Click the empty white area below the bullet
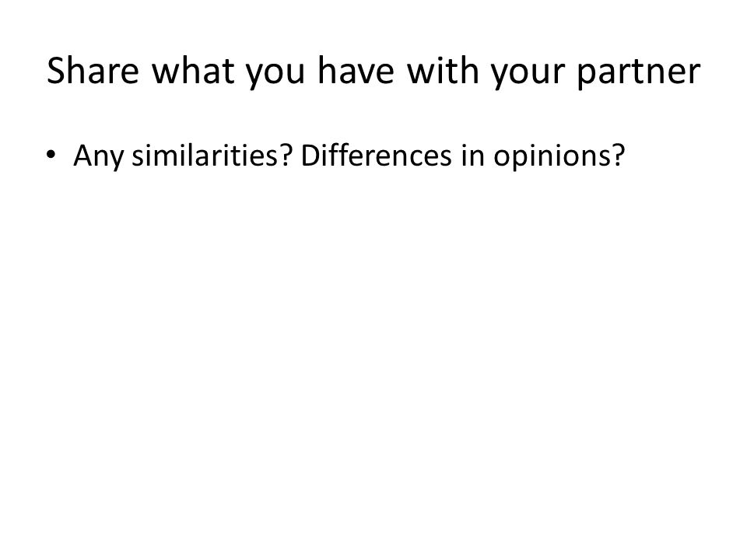This screenshot has width=747, height=560. tap(373, 362)
